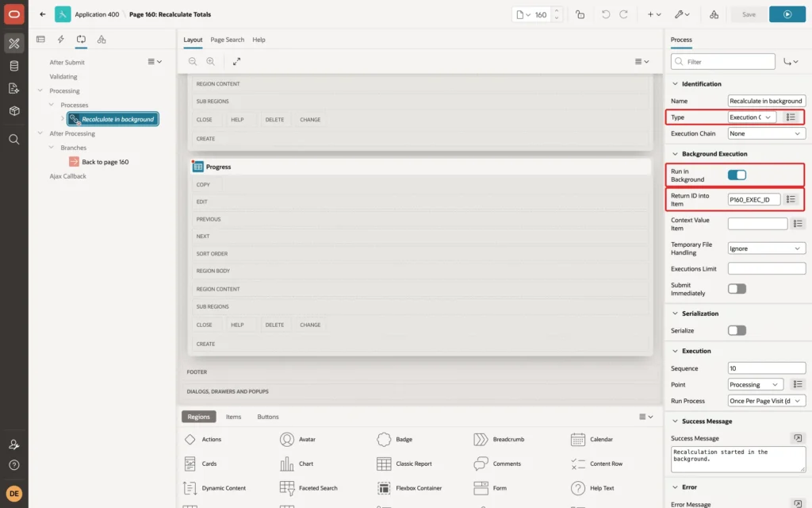Select the Page Search tab

click(x=227, y=40)
